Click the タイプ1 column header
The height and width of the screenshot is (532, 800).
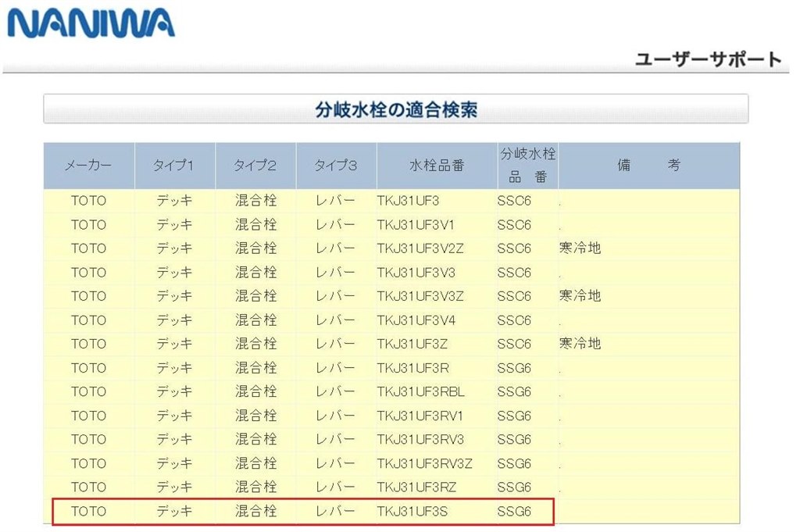[x=173, y=166]
